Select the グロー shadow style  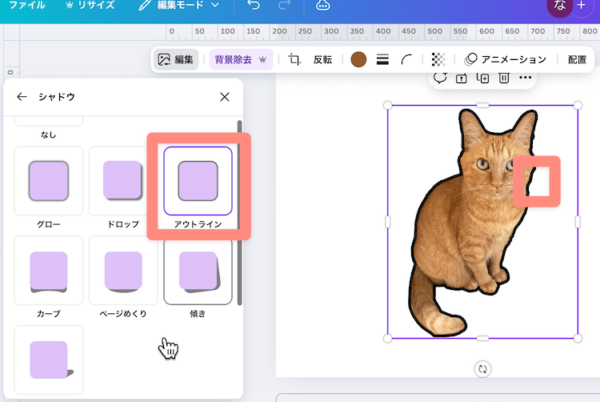(x=49, y=181)
